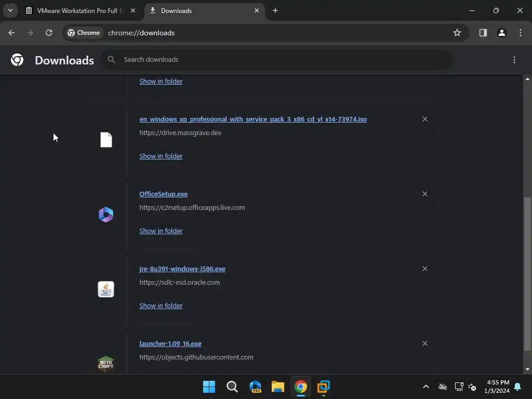The height and width of the screenshot is (399, 532).
Task: Open the Windows Start menu
Action: pyautogui.click(x=209, y=387)
